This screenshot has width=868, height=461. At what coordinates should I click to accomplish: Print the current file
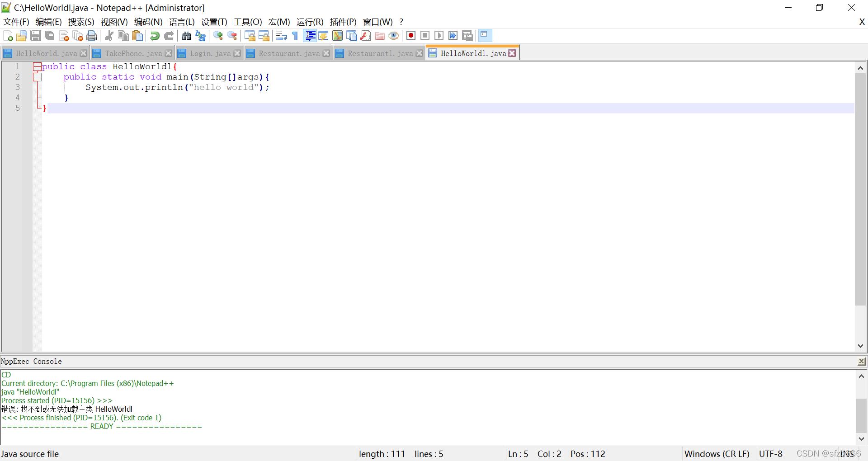click(x=92, y=36)
